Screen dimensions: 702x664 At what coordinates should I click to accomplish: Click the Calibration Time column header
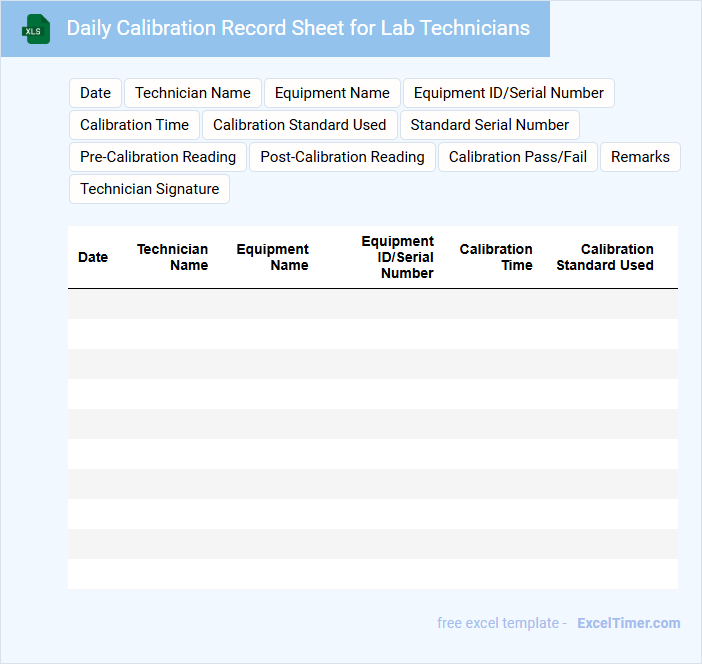pos(496,257)
